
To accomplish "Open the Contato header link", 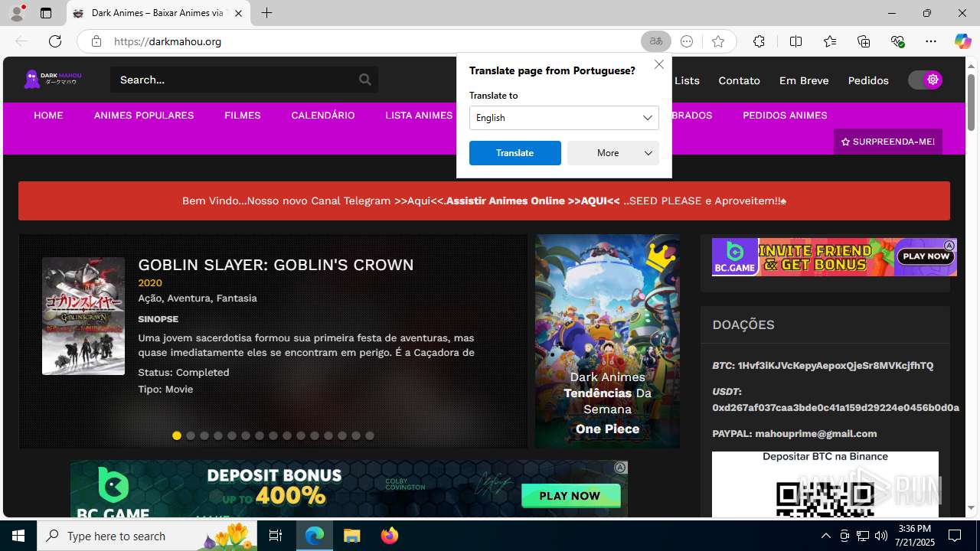I will click(739, 80).
